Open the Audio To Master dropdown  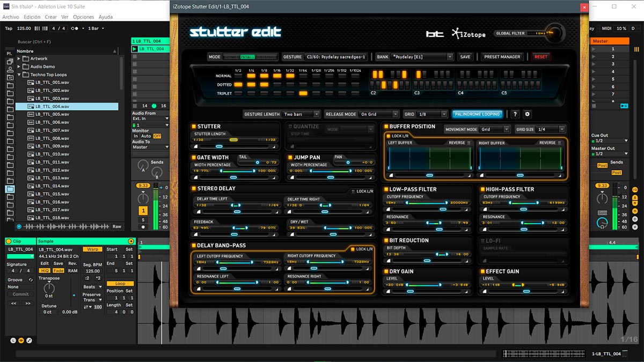150,147
